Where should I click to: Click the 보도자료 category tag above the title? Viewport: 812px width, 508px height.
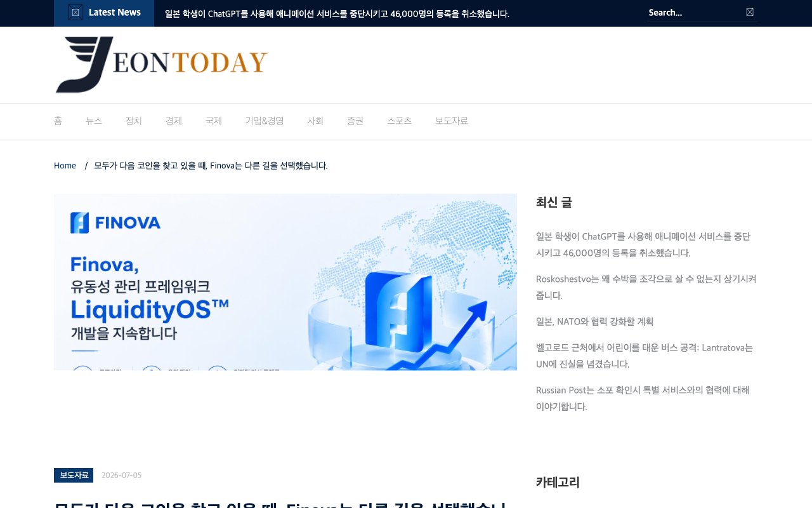(x=74, y=475)
